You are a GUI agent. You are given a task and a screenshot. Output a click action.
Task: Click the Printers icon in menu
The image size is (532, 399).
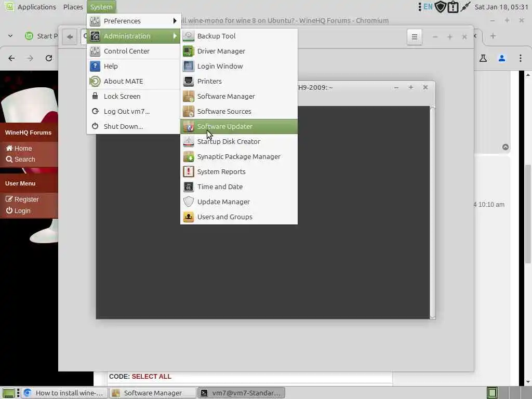click(188, 81)
